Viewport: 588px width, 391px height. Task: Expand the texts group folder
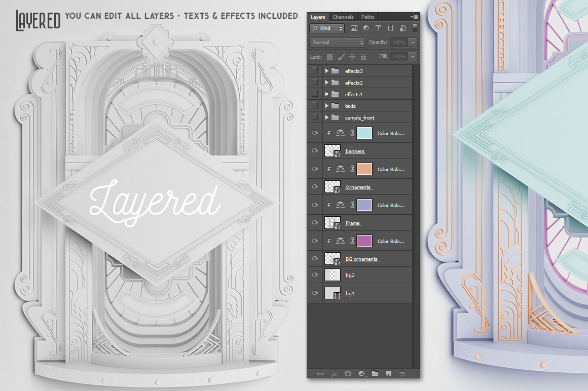click(327, 106)
